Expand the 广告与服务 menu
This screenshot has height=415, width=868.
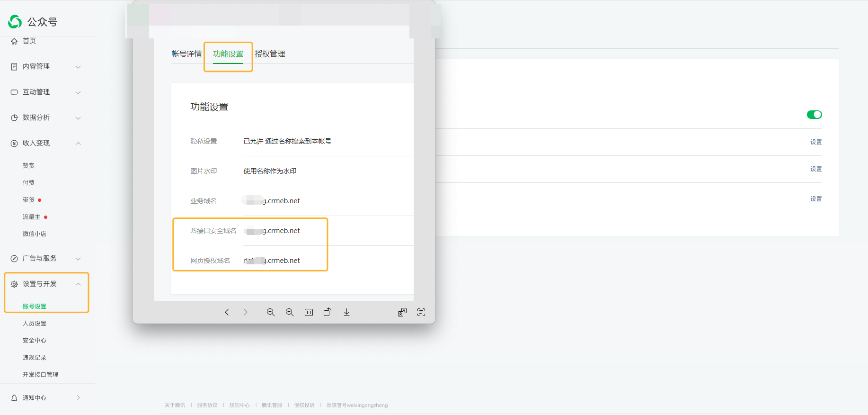tap(45, 259)
